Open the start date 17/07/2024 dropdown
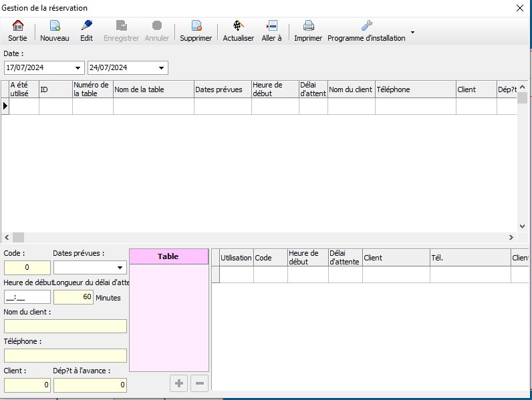The height and width of the screenshot is (400, 532). pos(79,67)
